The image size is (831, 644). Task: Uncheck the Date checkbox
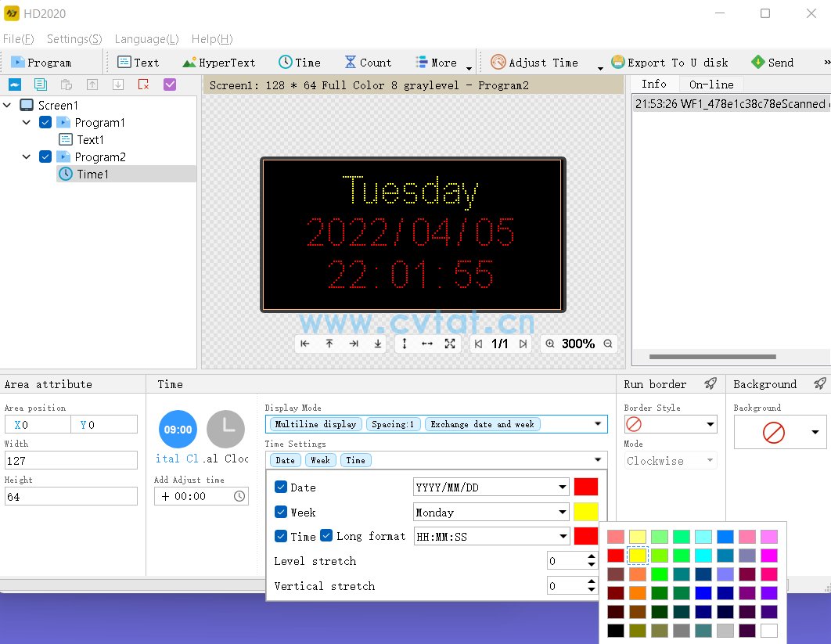[281, 487]
